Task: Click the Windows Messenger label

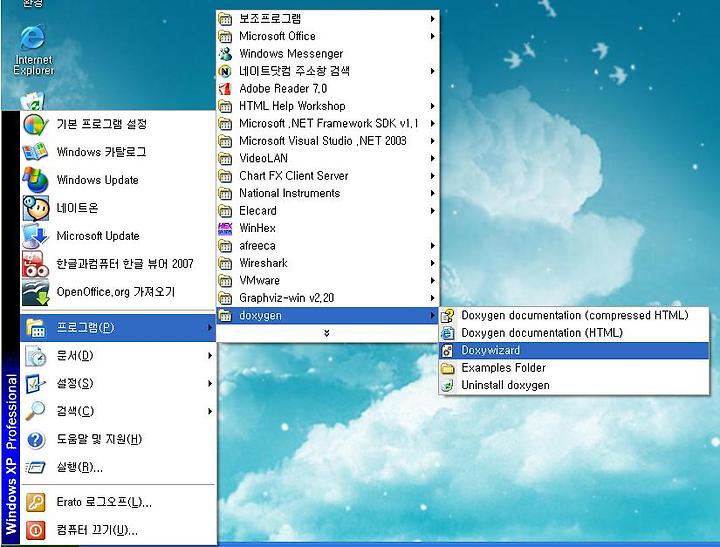Action: coord(291,54)
